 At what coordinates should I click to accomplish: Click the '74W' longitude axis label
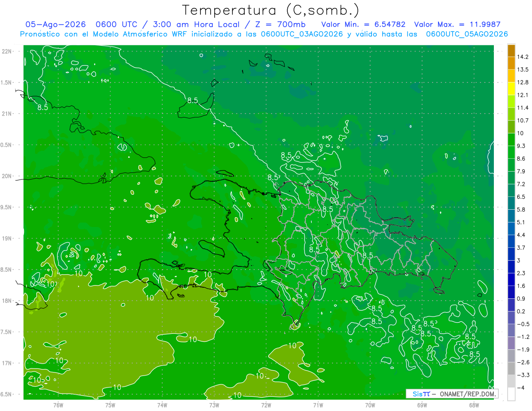[162, 405]
